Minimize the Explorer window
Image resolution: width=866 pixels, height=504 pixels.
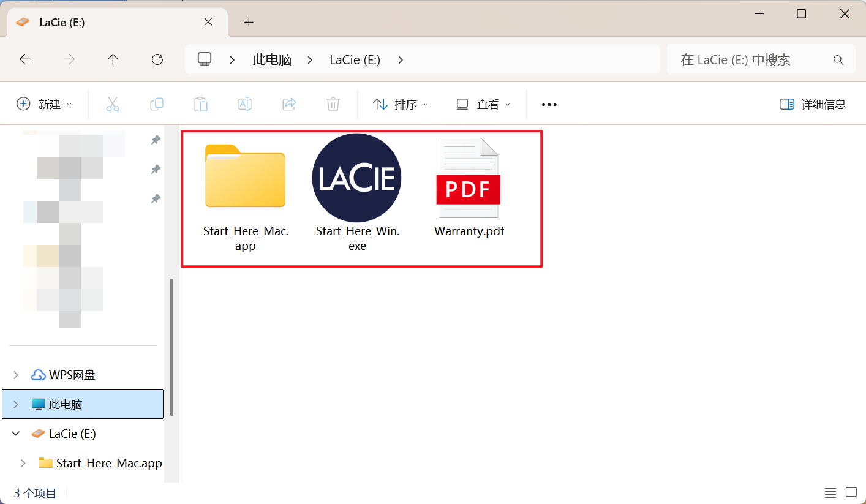coord(758,14)
